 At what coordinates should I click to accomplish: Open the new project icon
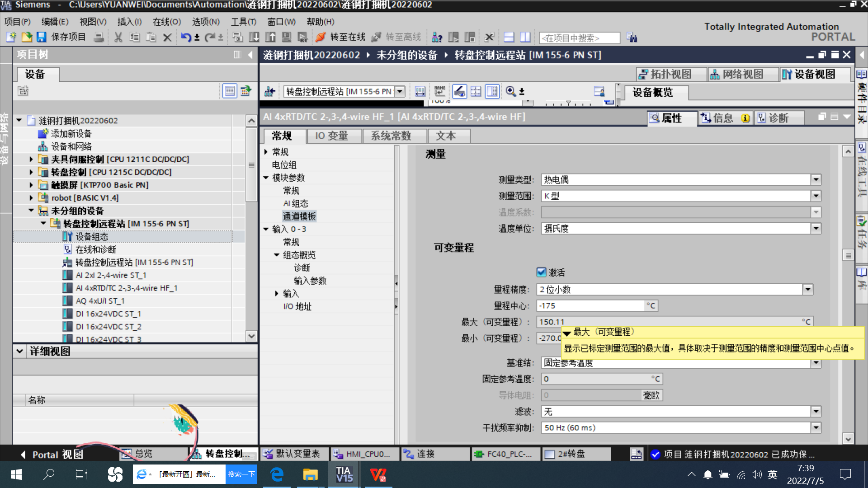(x=11, y=37)
